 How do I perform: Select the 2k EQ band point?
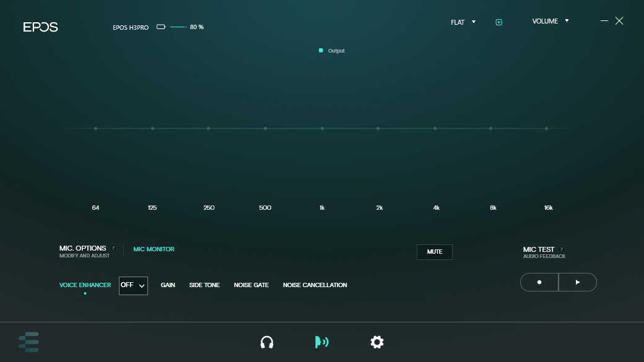378,129
